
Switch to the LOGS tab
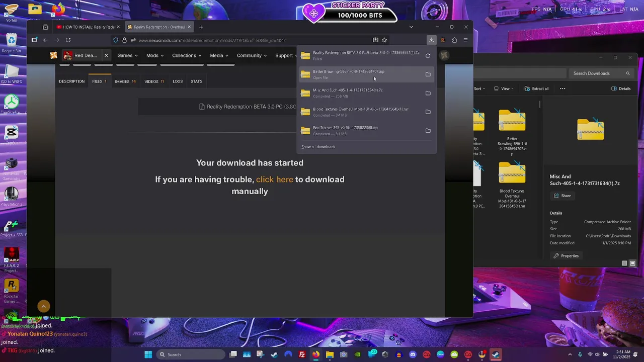pos(178,81)
